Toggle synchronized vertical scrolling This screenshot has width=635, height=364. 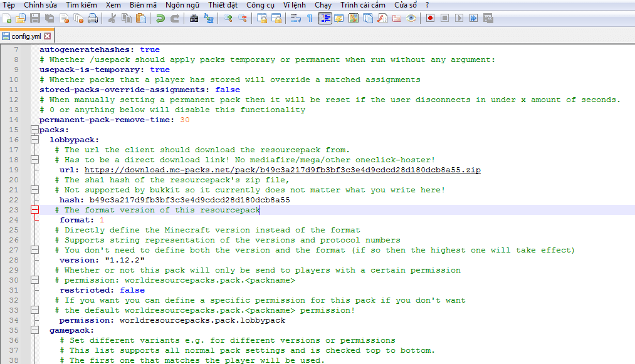pos(262,19)
